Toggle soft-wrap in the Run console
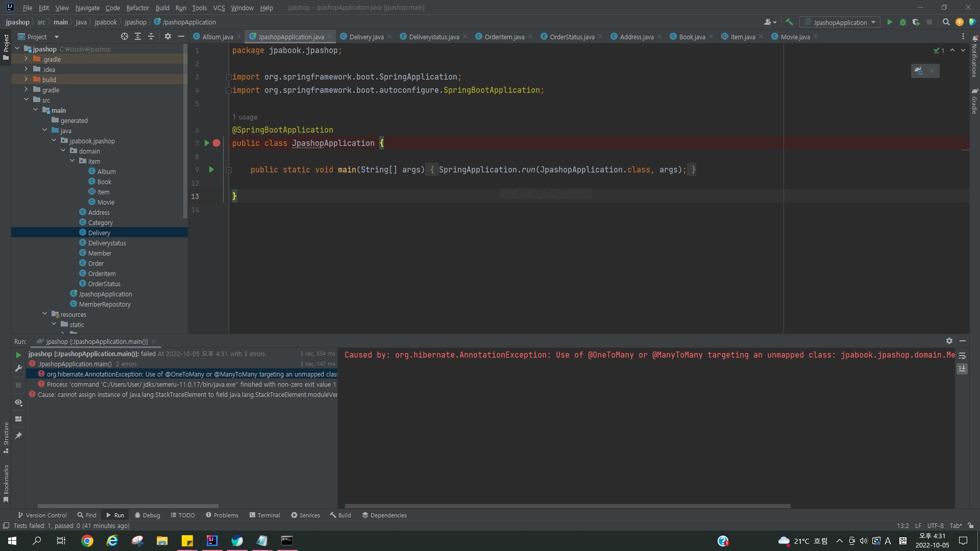Viewport: 980px width, 551px height. (962, 356)
